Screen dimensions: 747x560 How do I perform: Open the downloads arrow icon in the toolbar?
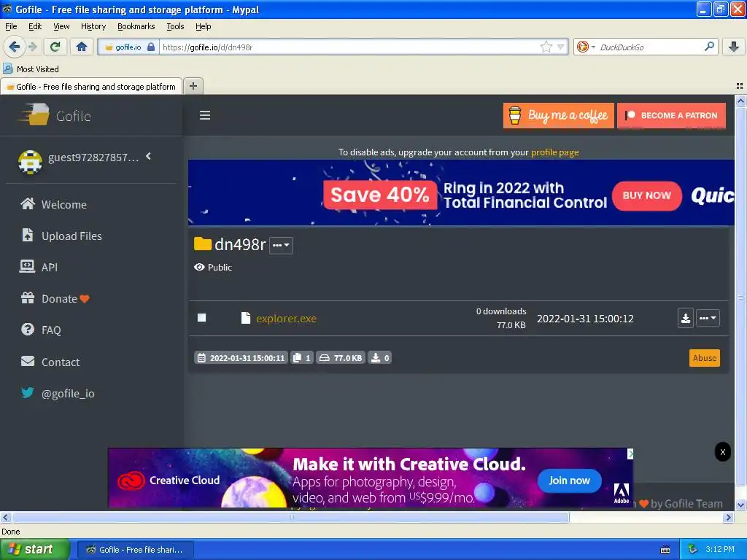pyautogui.click(x=734, y=47)
